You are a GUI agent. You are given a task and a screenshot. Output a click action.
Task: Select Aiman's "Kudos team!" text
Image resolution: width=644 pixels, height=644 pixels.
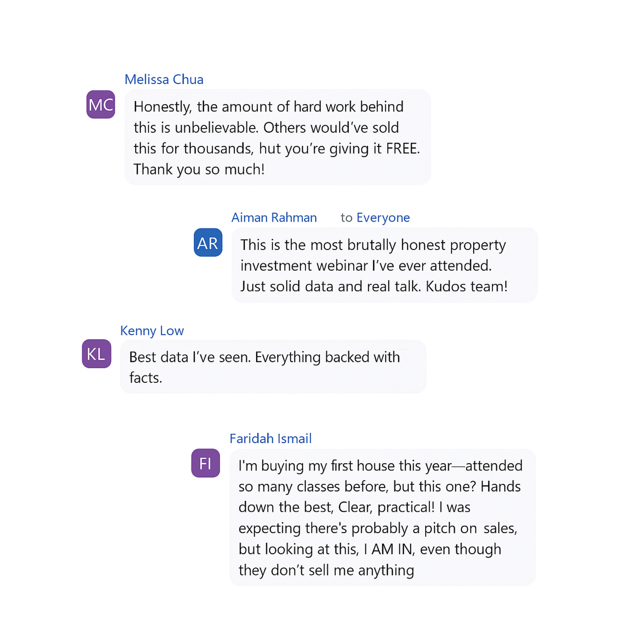pos(466,286)
